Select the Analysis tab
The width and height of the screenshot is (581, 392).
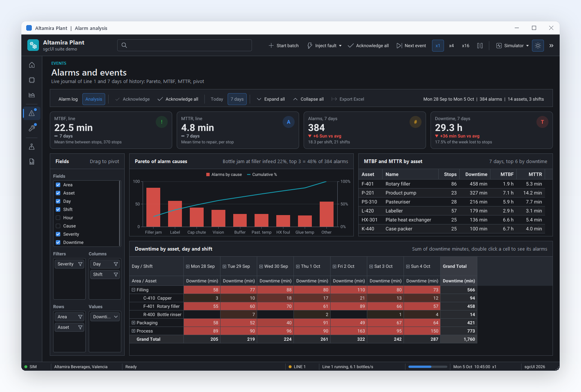click(94, 99)
